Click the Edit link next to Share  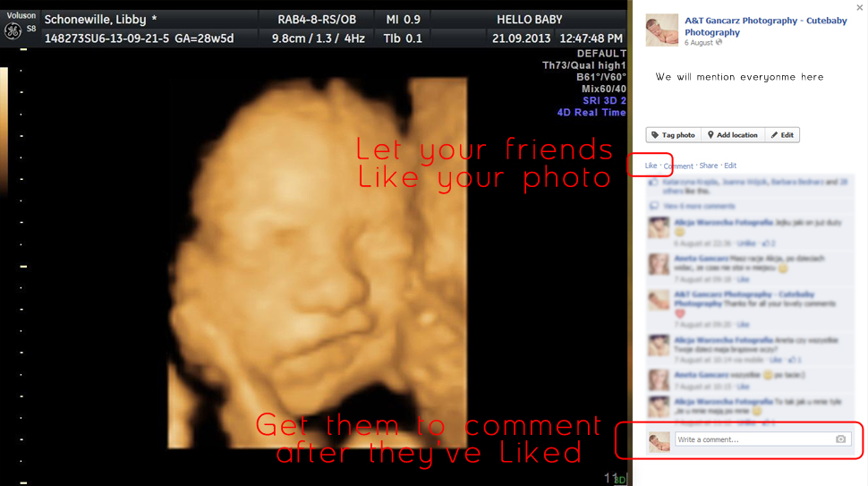point(730,166)
